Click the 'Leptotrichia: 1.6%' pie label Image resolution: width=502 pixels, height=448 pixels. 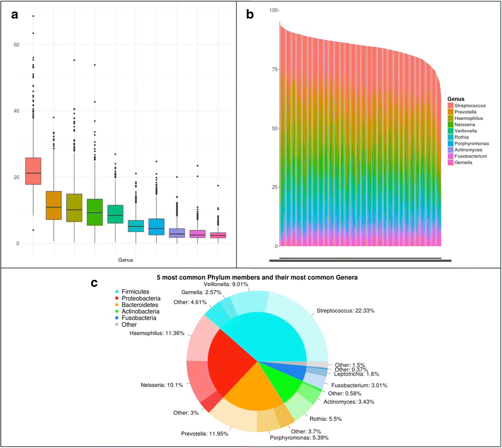click(357, 374)
